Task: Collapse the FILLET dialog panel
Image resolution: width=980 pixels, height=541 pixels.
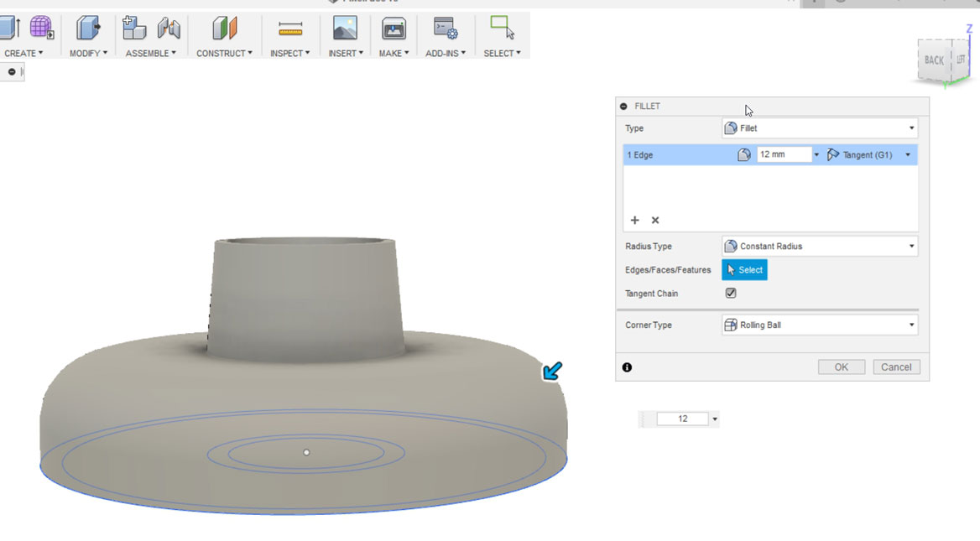Action: [x=623, y=107]
